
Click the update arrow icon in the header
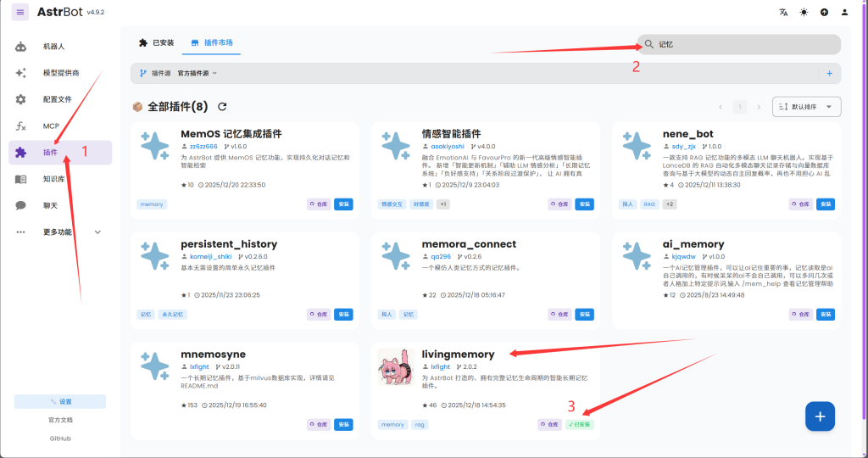pos(823,13)
